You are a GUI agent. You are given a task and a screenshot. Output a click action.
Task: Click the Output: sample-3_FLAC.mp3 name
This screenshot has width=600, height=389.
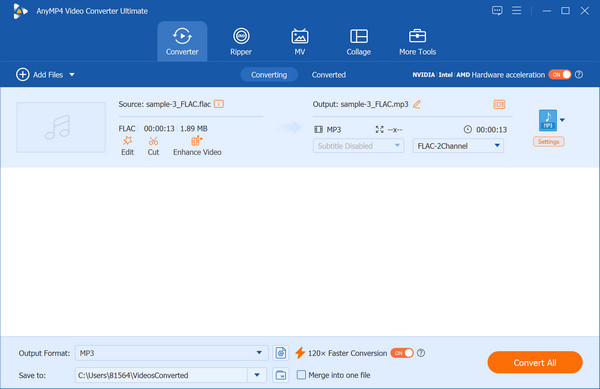[360, 104]
